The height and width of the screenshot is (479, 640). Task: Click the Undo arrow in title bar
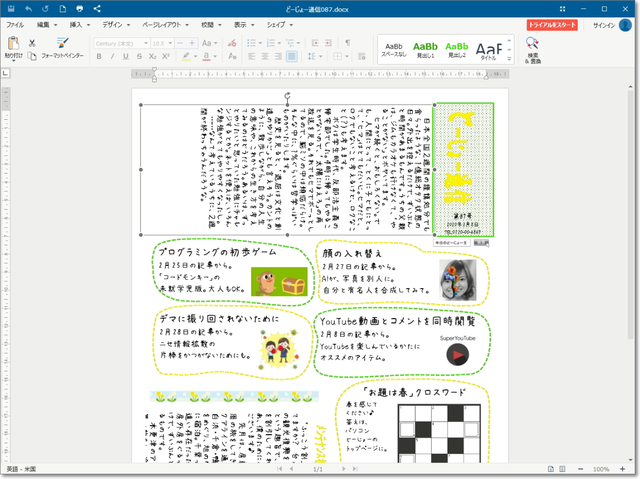click(x=27, y=8)
